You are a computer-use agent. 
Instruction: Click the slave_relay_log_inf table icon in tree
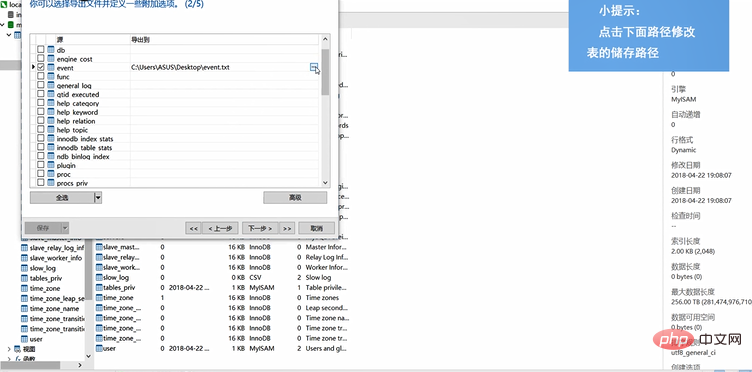click(24, 248)
